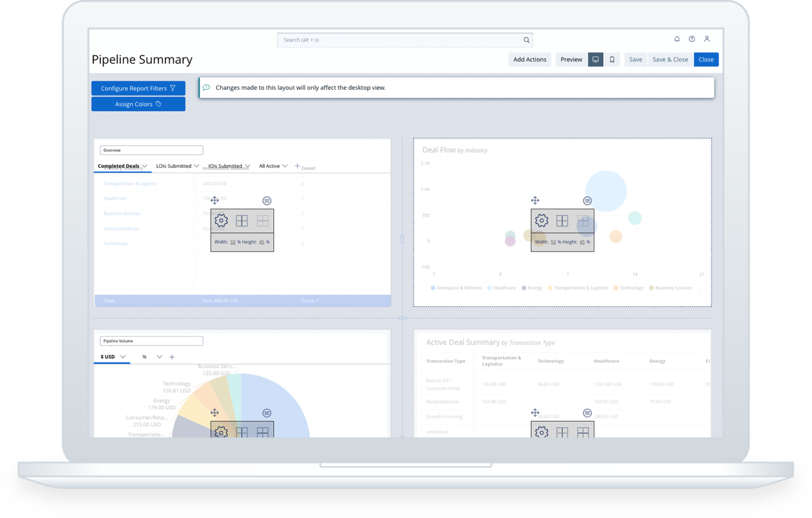The image size is (812, 518).
Task: Click the plus icon after All Active tab
Action: pos(297,166)
